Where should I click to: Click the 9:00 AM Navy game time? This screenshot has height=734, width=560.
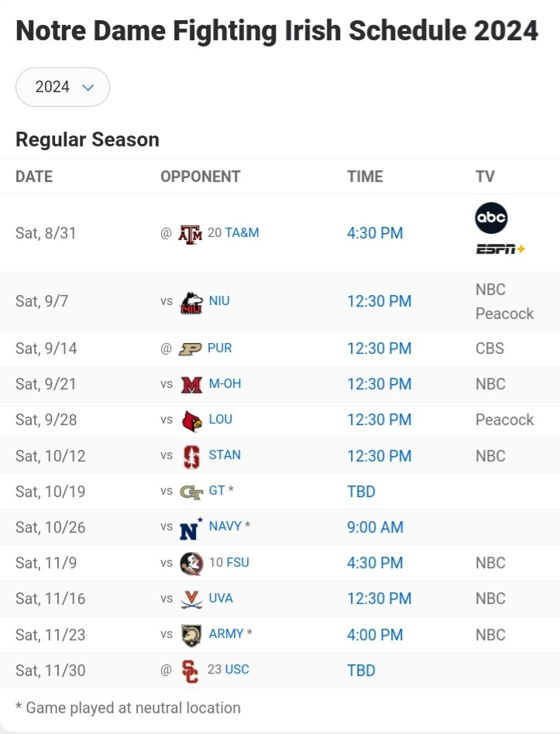click(375, 527)
